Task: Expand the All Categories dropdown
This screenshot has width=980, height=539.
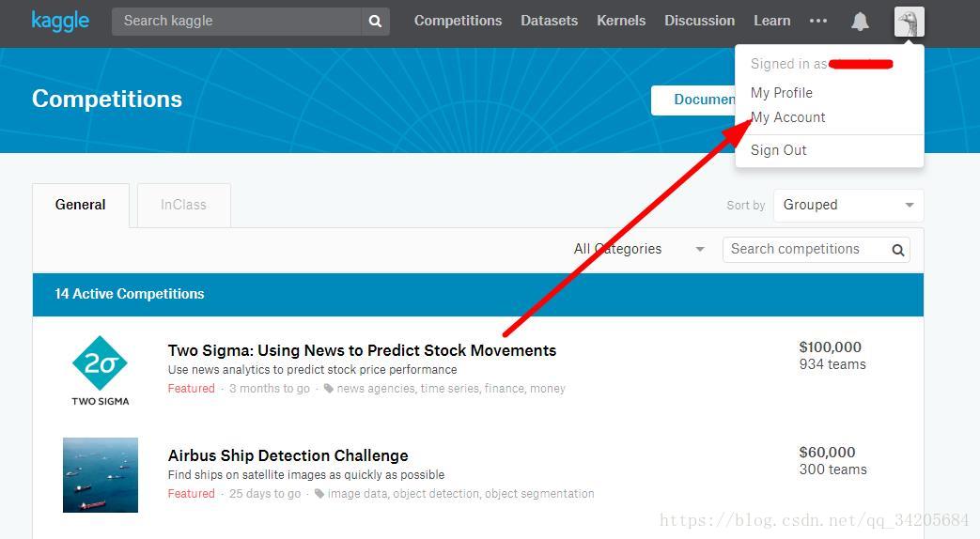Action: point(639,249)
